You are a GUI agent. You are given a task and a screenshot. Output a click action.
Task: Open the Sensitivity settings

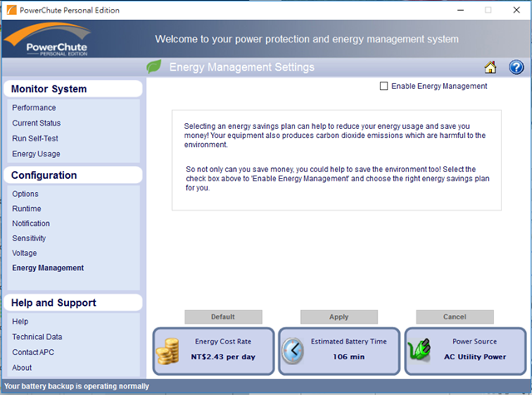pyautogui.click(x=29, y=238)
